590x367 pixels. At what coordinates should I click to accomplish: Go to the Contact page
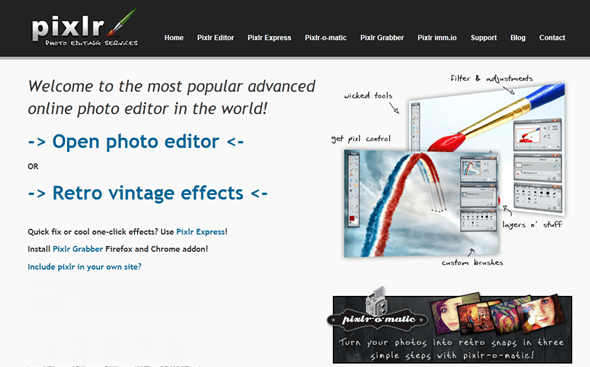pos(552,38)
